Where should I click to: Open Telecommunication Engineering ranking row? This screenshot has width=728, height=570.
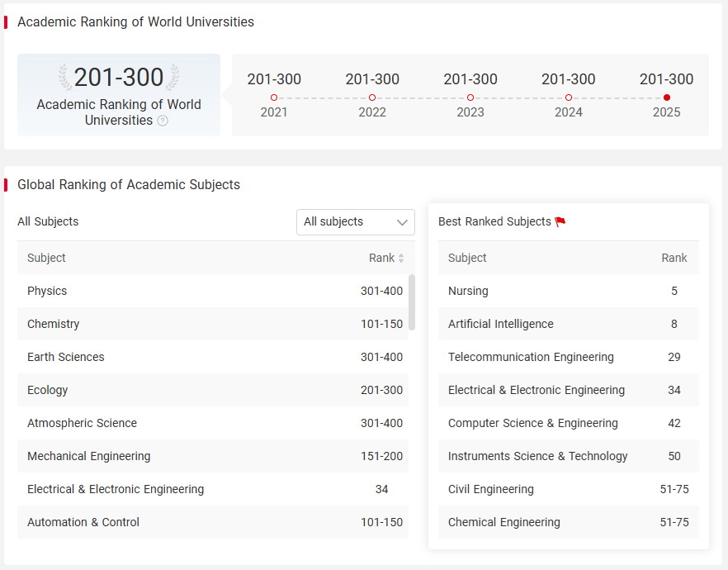[568, 357]
